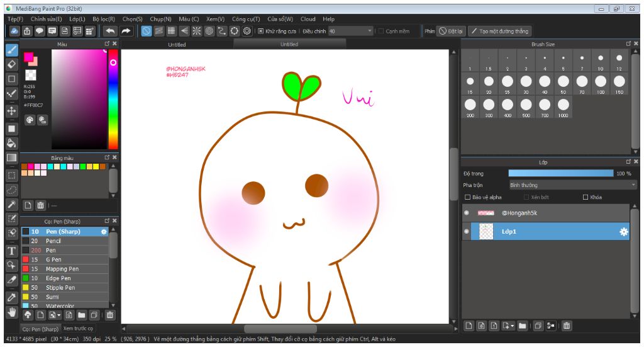This screenshot has height=347, width=644.
Task: Select the Bucket fill tool
Action: coord(11,143)
